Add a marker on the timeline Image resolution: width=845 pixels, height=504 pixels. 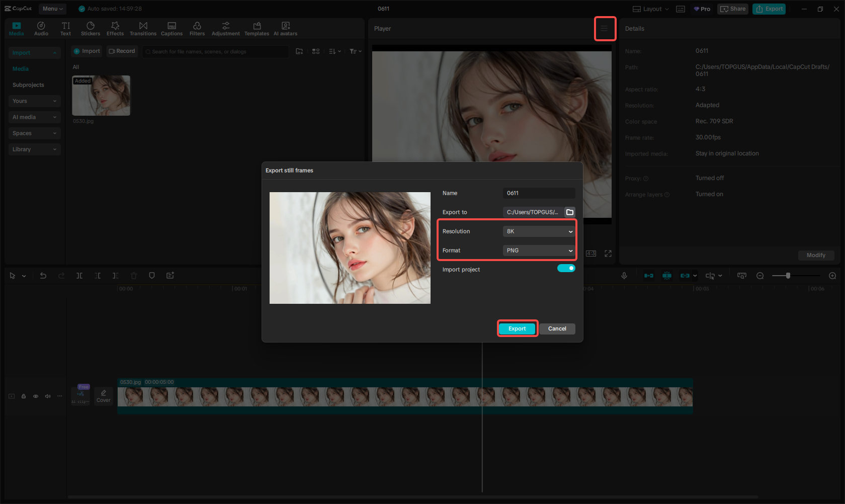click(x=152, y=276)
